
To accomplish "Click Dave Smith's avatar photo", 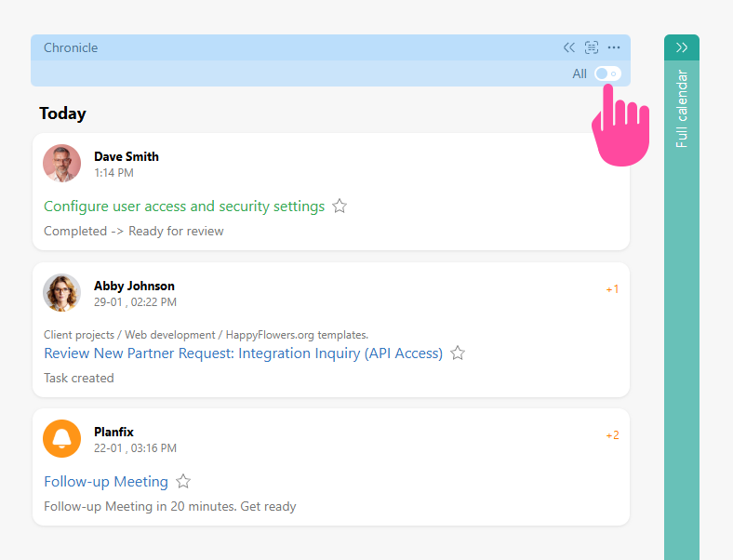I will tap(62, 164).
